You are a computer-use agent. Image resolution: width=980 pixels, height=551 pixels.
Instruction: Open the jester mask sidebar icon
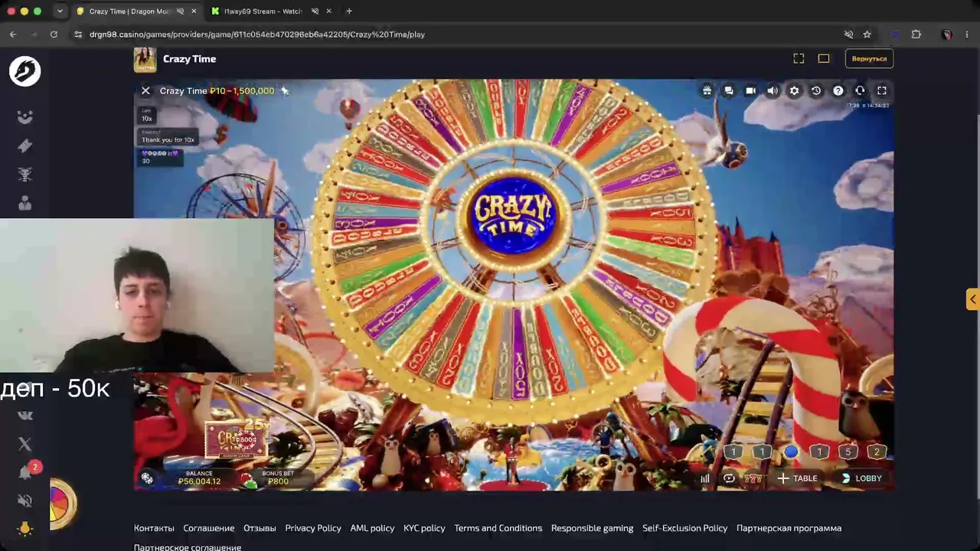point(24,117)
